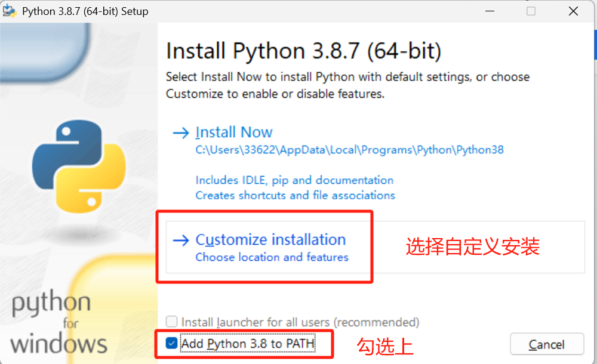
Task: Click 'Choose location and features' subtitle
Action: pyautogui.click(x=272, y=257)
